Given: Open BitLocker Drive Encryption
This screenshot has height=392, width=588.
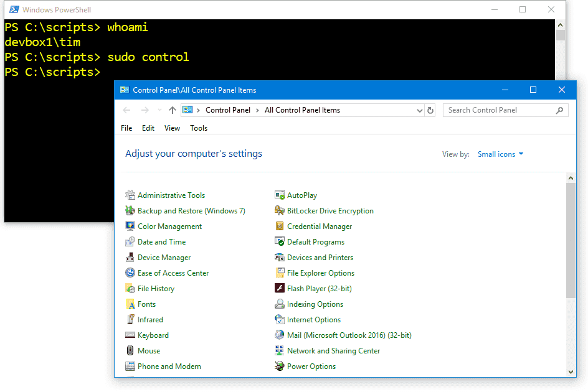Looking at the screenshot, I should pos(330,210).
